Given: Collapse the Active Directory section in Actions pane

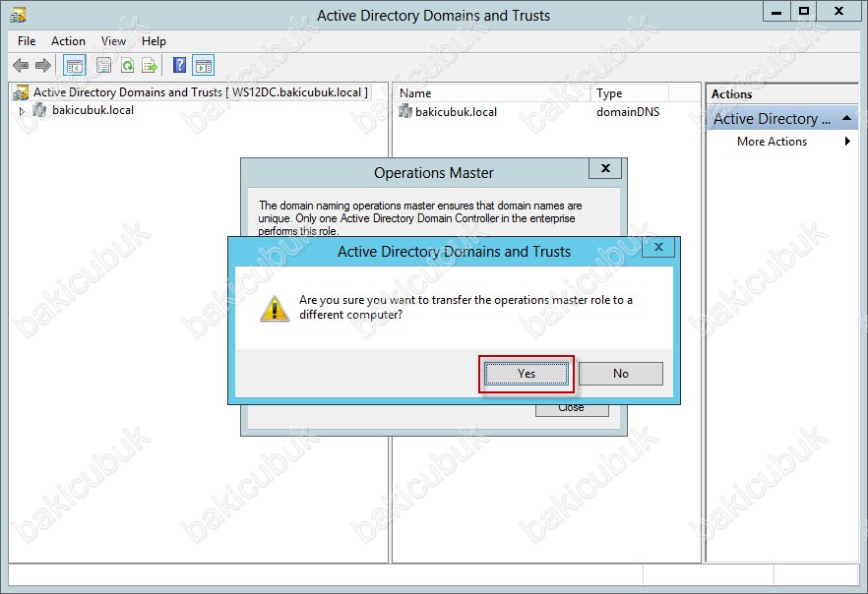Looking at the screenshot, I should tap(846, 118).
